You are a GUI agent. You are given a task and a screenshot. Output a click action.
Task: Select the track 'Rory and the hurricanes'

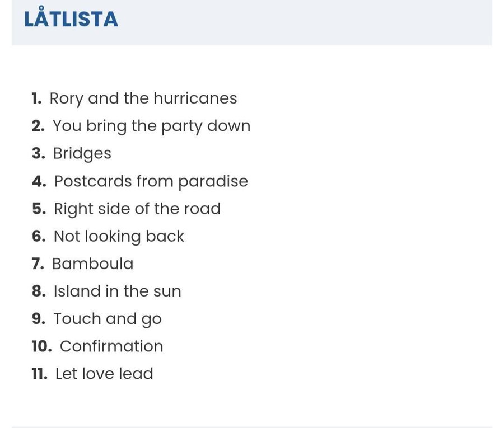point(143,98)
